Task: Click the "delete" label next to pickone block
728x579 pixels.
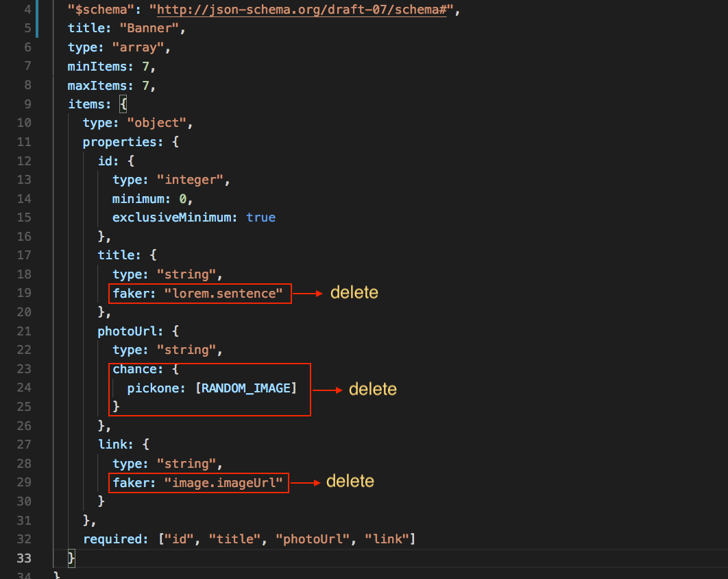Action: (x=372, y=388)
